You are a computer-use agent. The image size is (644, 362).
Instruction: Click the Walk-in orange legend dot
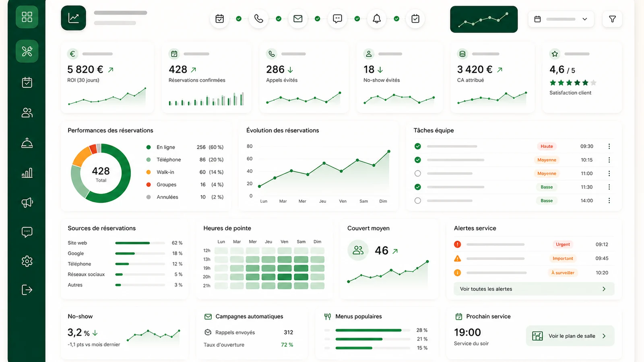[149, 172]
